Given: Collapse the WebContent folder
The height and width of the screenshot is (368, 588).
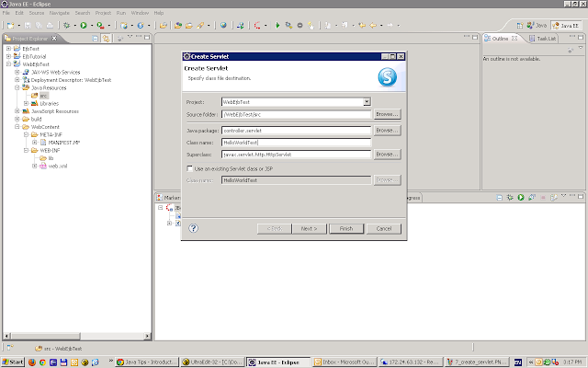Looking at the screenshot, I should [x=17, y=127].
